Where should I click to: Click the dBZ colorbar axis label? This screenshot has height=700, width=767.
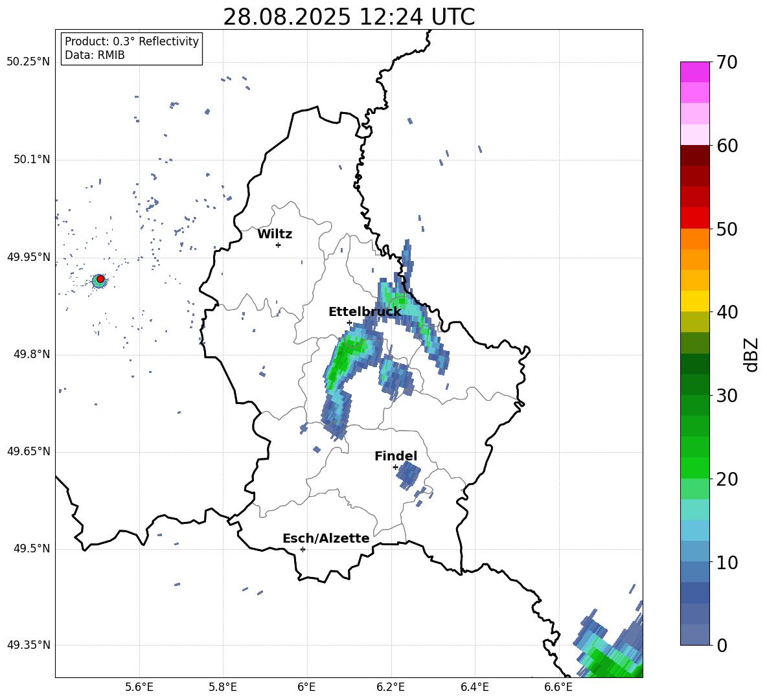click(x=750, y=354)
